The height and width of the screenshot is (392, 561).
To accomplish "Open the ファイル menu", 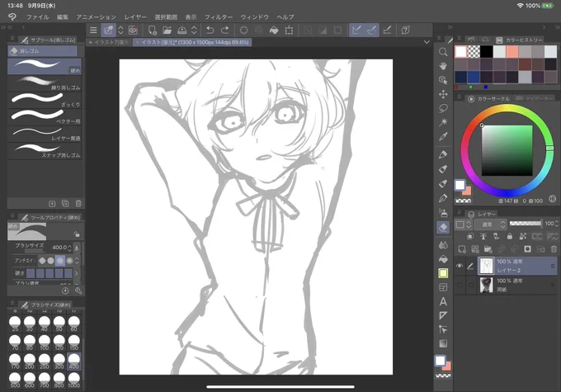I will pos(38,17).
